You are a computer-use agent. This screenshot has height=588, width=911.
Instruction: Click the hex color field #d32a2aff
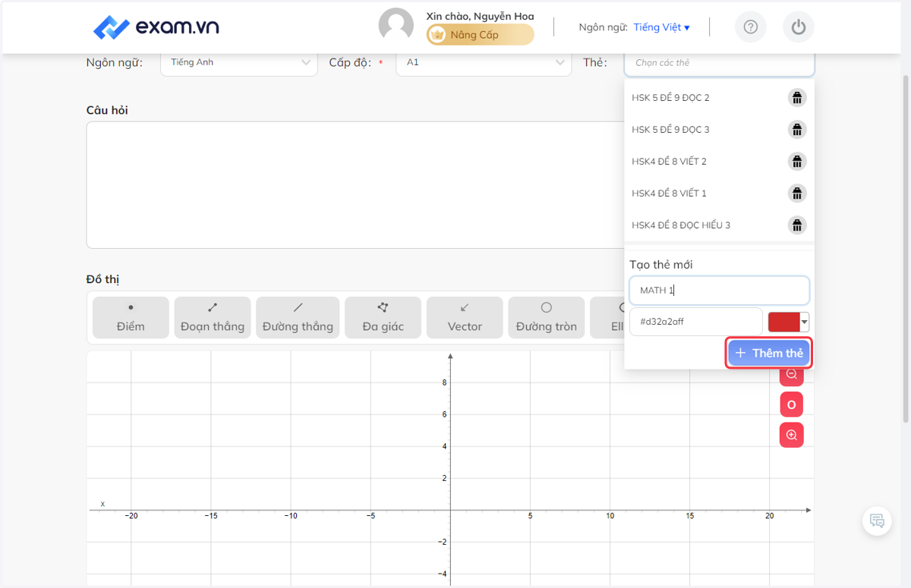pos(696,321)
